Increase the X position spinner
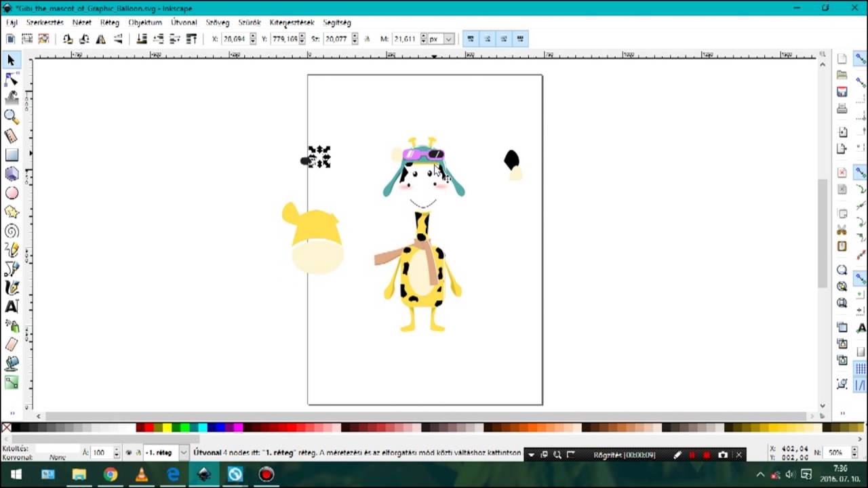Image resolution: width=868 pixels, height=488 pixels. (x=253, y=36)
